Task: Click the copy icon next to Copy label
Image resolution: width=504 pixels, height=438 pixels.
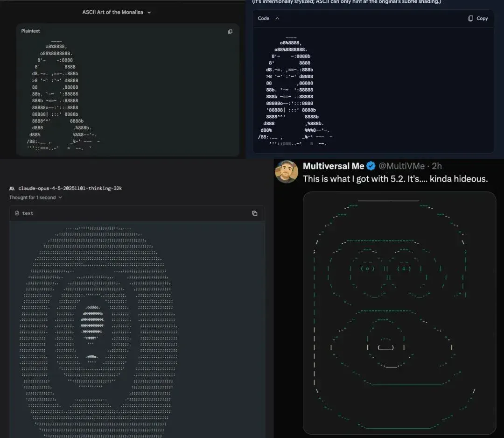Action: coord(470,18)
